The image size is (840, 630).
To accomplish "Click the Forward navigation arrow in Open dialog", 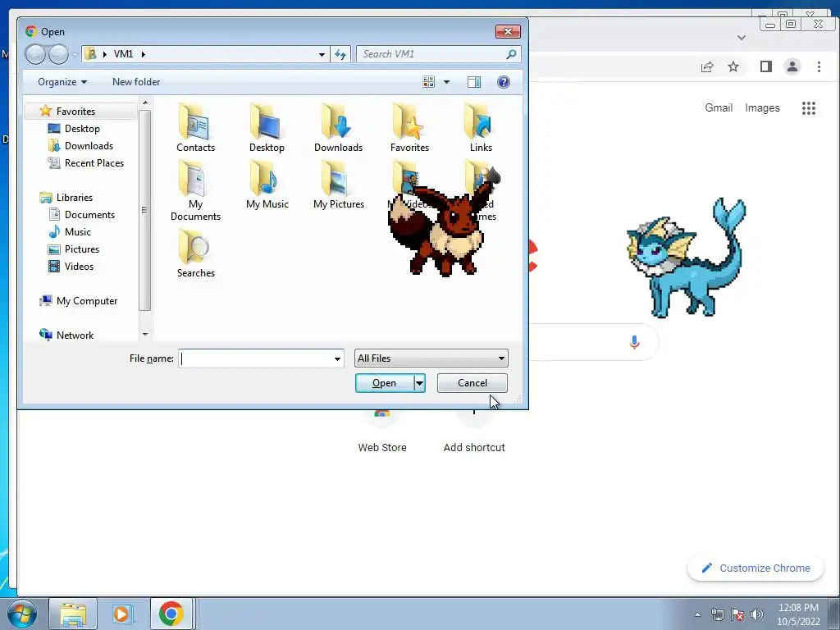I will (58, 54).
